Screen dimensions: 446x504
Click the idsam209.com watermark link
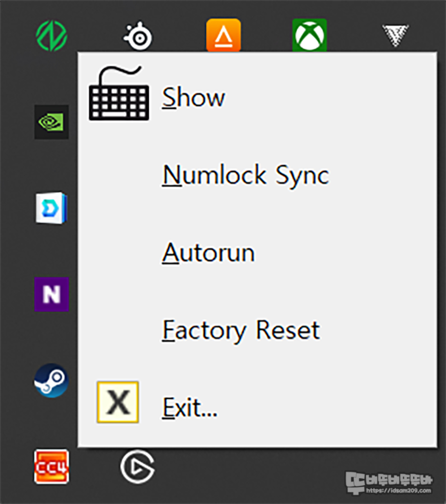click(x=398, y=491)
